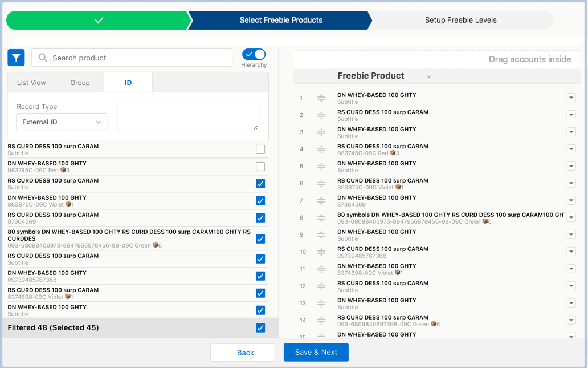Image resolution: width=588 pixels, height=368 pixels.
Task: Switch to the Group tab
Action: (x=80, y=82)
